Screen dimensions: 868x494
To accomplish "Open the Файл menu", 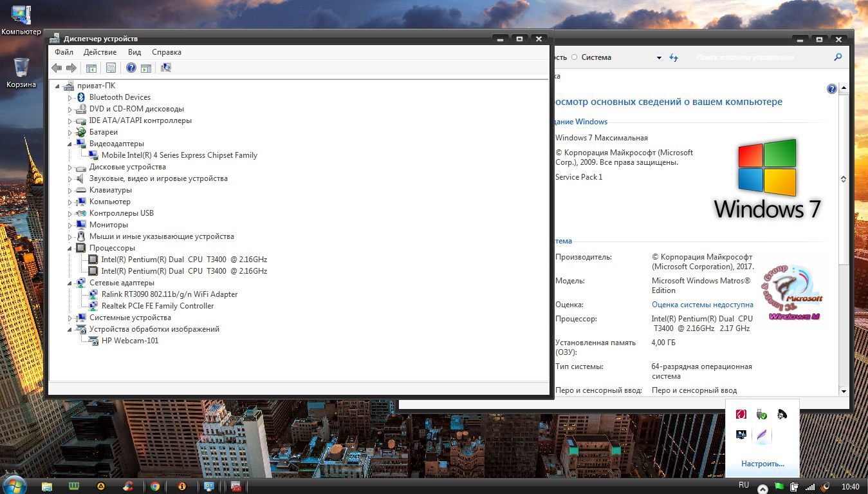I will click(x=64, y=52).
